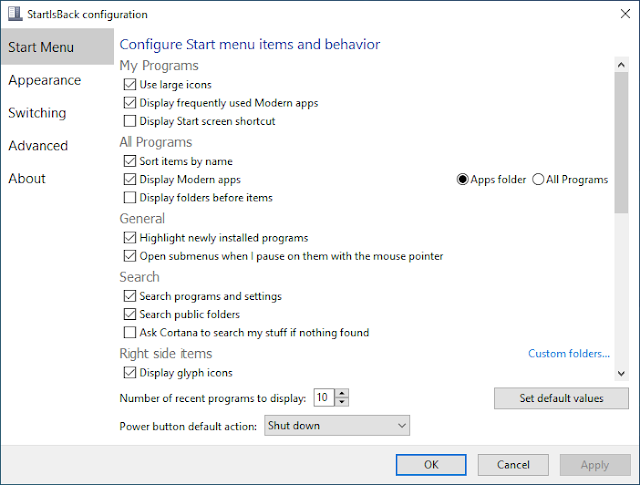Image resolution: width=640 pixels, height=485 pixels.
Task: Toggle Use large icons checkbox
Action: tap(130, 85)
